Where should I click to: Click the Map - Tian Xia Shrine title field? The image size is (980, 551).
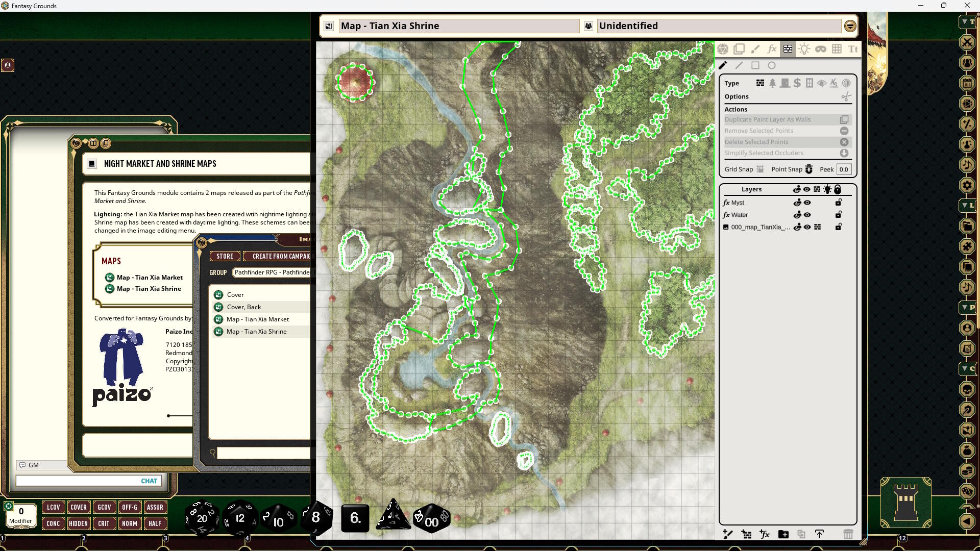459,26
